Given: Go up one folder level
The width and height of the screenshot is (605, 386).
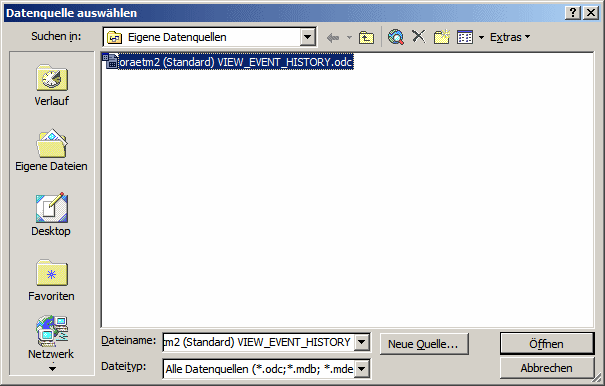Looking at the screenshot, I should pos(366,37).
